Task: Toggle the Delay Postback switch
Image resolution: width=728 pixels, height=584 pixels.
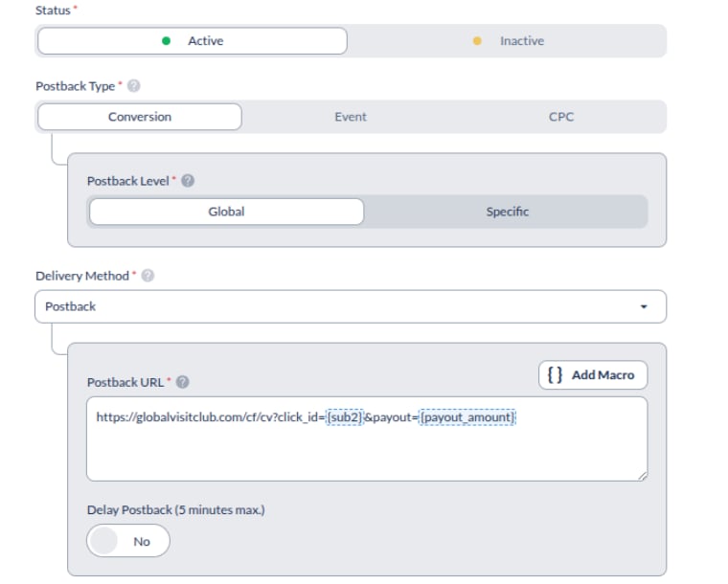Action: click(128, 541)
